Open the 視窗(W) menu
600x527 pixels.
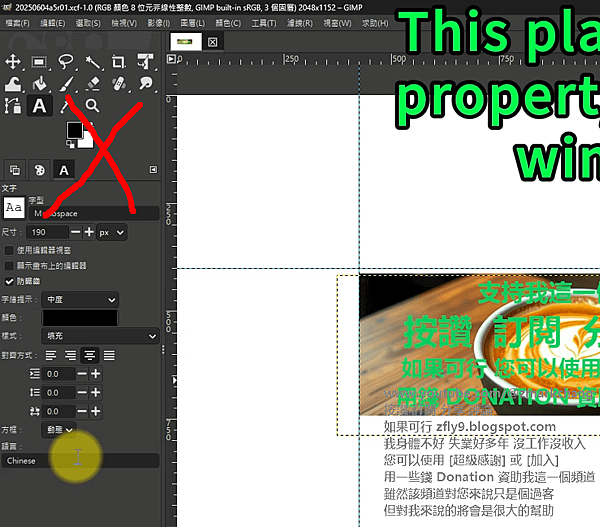(337, 23)
